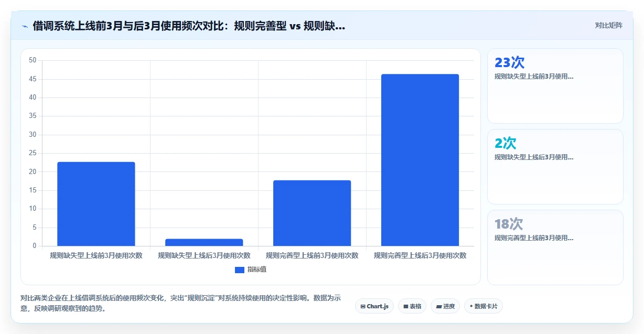Toggle the 指标值 legend entry
The height and width of the screenshot is (334, 644).
(x=251, y=270)
